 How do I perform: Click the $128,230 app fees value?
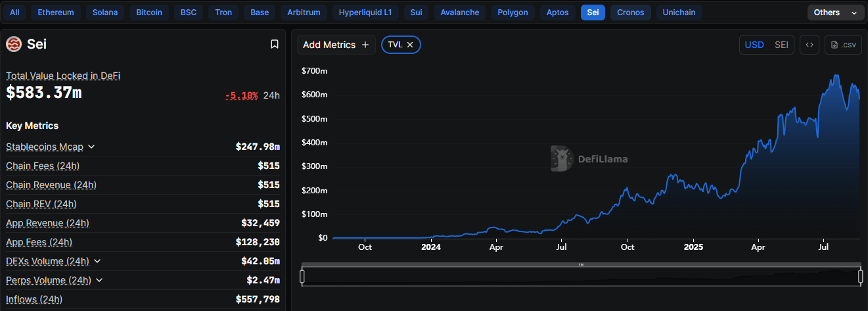258,242
